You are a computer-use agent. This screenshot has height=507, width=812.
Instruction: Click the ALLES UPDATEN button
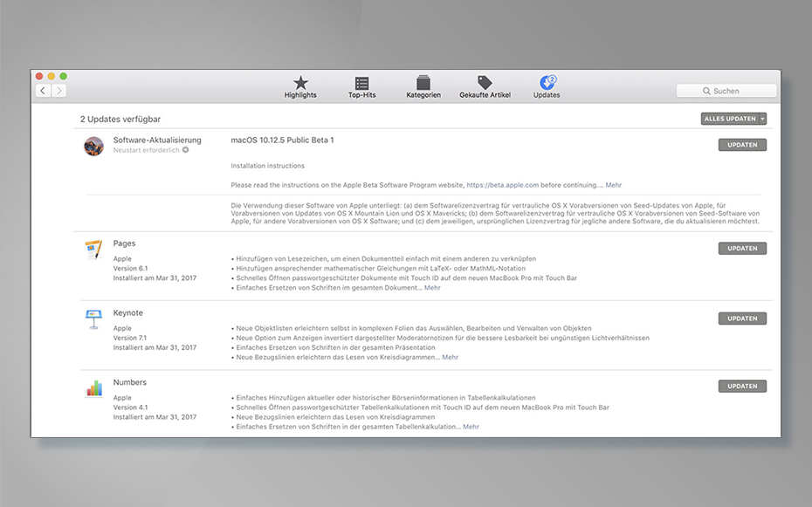730,119
